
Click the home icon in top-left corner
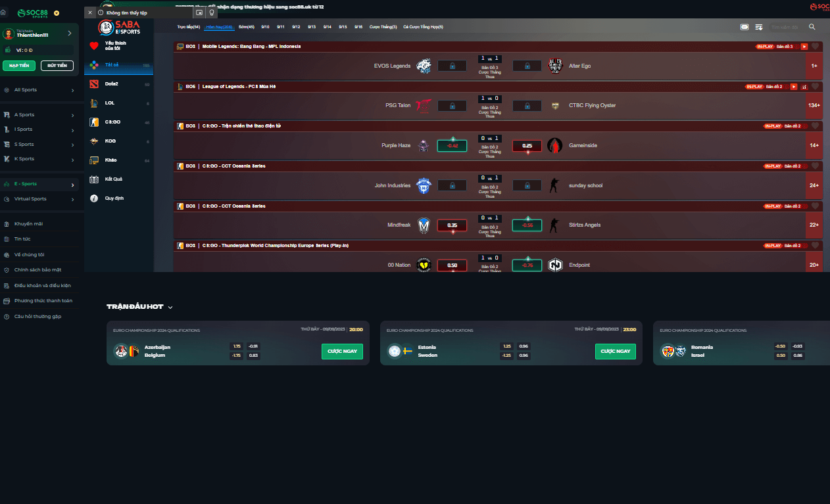click(4, 12)
